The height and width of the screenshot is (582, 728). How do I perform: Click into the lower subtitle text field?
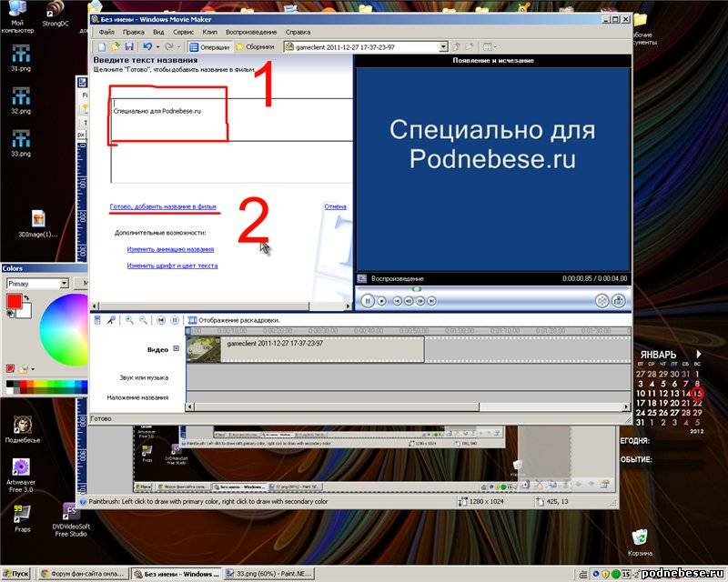(x=232, y=162)
